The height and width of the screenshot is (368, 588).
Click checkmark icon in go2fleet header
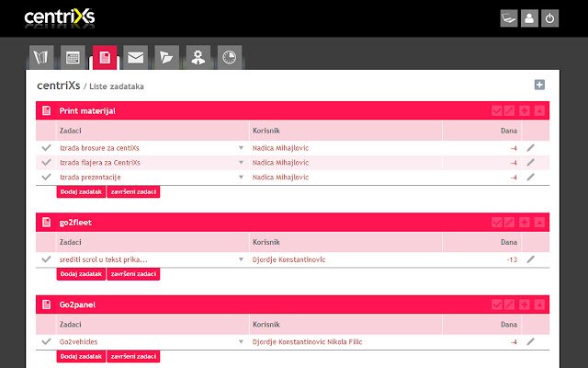coord(496,222)
